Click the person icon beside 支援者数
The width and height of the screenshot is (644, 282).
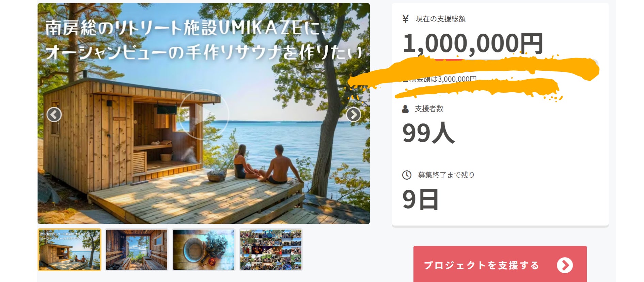[x=405, y=109]
